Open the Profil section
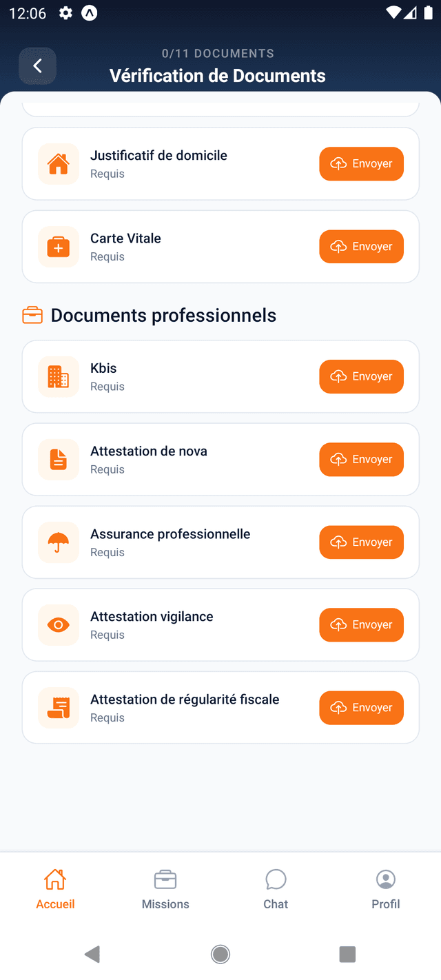Screen dimensions: 441x980 coord(385,888)
